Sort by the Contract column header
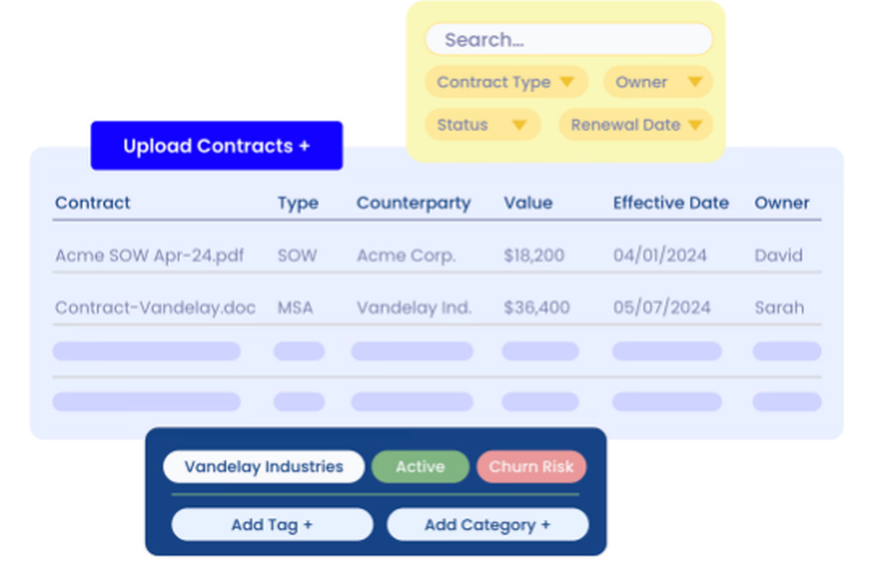This screenshot has width=873, height=588. click(93, 203)
